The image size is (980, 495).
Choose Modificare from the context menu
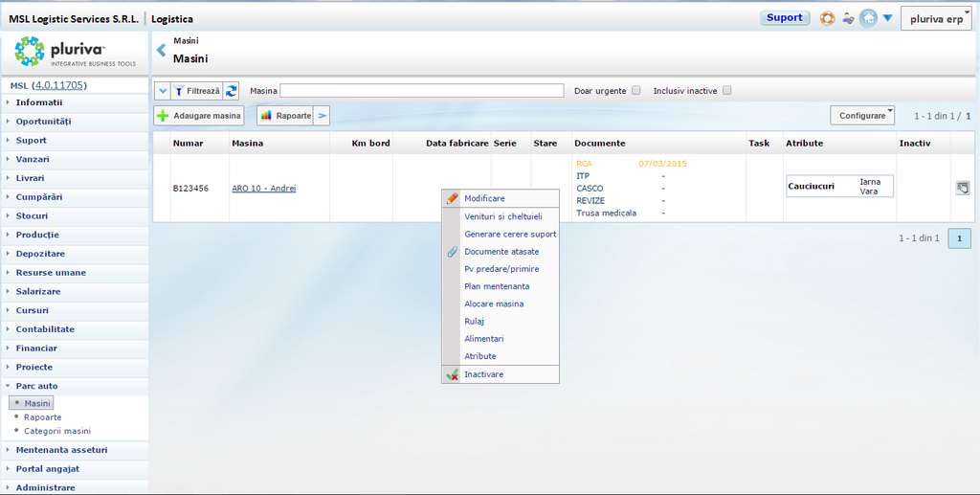(x=484, y=198)
